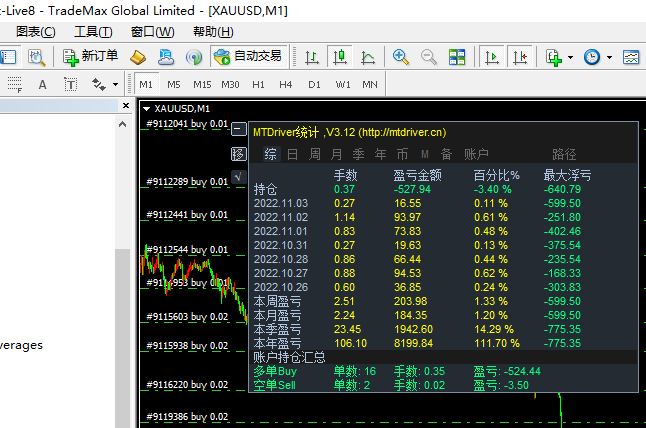Select the 账户 account tab
This screenshot has width=646, height=428.
click(x=476, y=154)
